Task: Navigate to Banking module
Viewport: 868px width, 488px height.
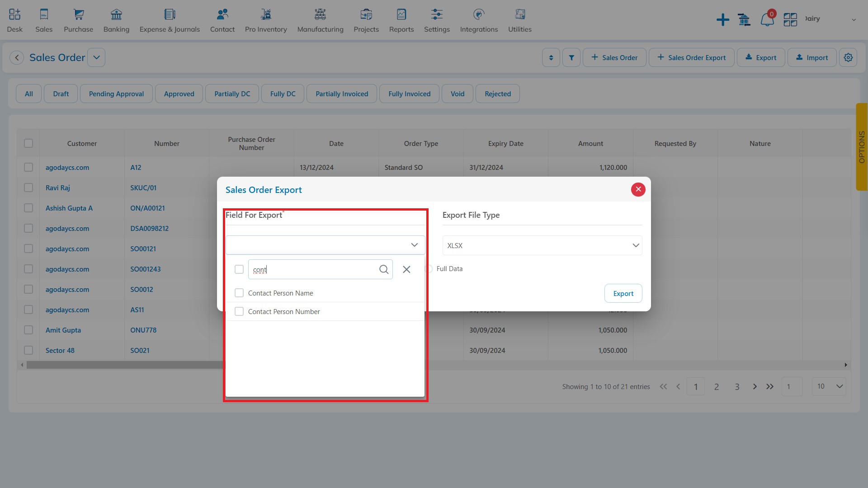Action: pos(117,20)
